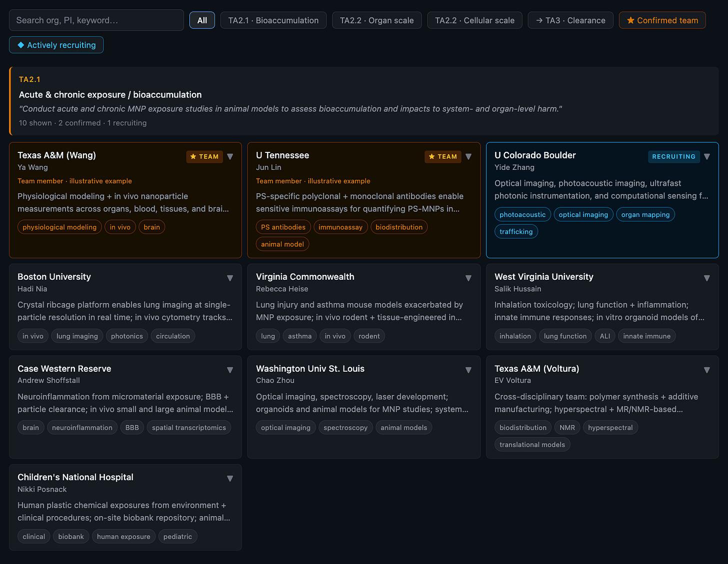Click the lung tag on Virginia Commonwealth
This screenshot has width=728, height=564.
tap(268, 336)
